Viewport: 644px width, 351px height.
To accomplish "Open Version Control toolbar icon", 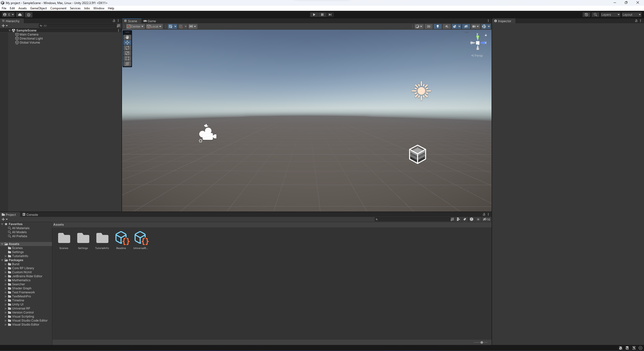I will (x=29, y=15).
